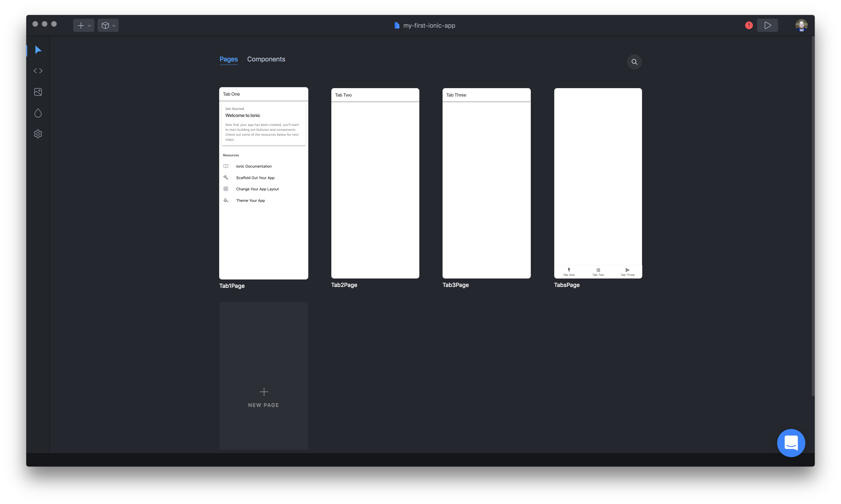Open the user avatar account menu
Screen dimensions: 841x504
tap(801, 25)
